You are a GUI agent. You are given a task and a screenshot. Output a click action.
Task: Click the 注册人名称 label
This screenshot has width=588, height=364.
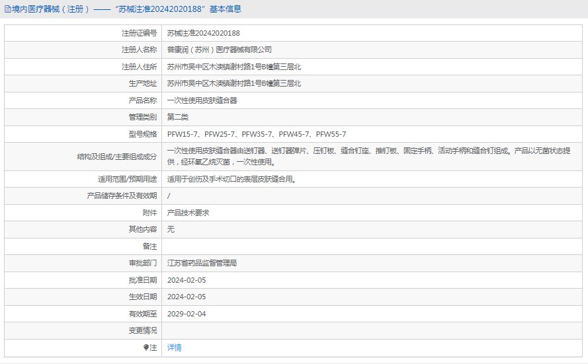pos(139,50)
